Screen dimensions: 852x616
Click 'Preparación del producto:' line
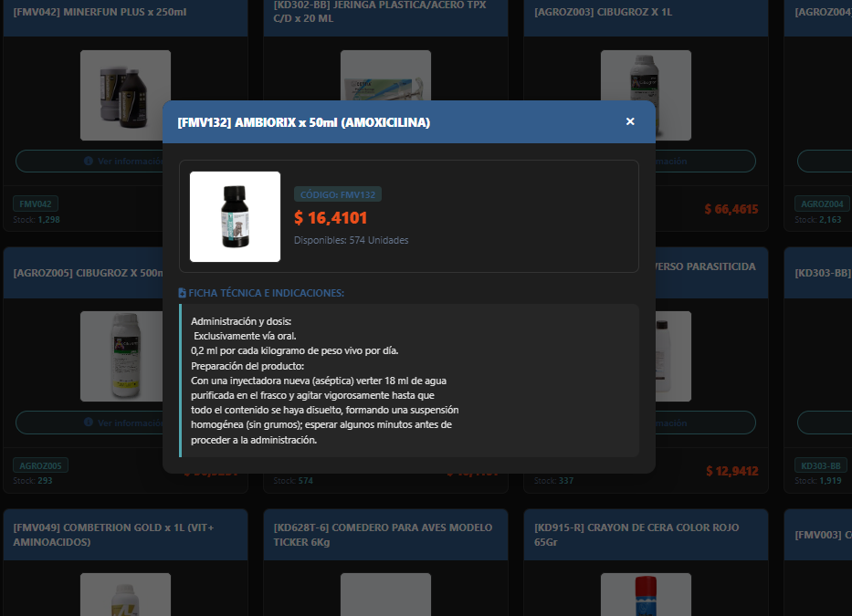[247, 366]
